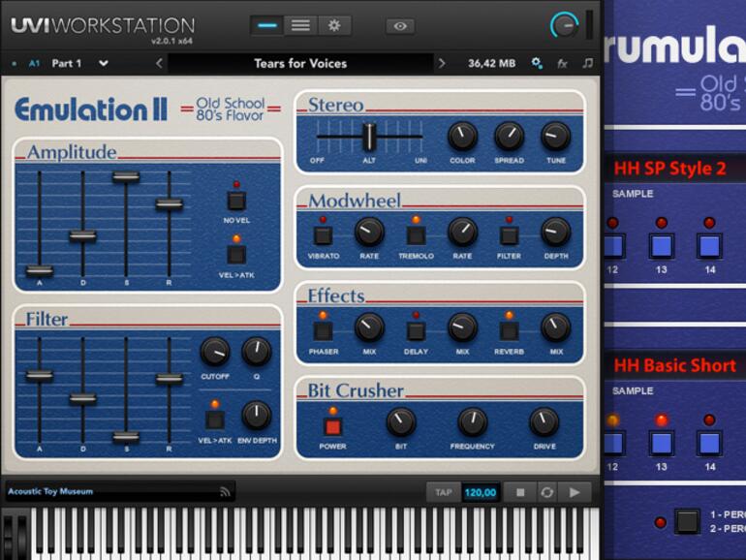746x560 pixels.
Task: Click the Modwheel DEPTH knob
Action: click(x=555, y=233)
